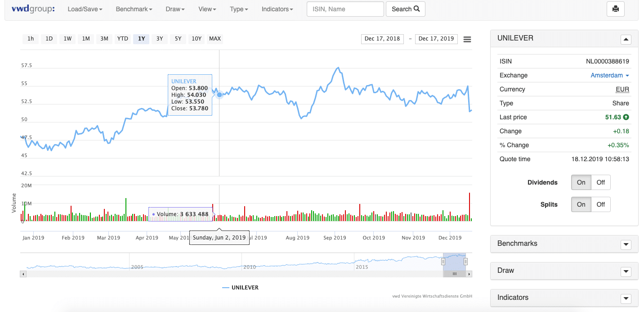Click the navigator left range handle
644x312 pixels.
tap(443, 262)
